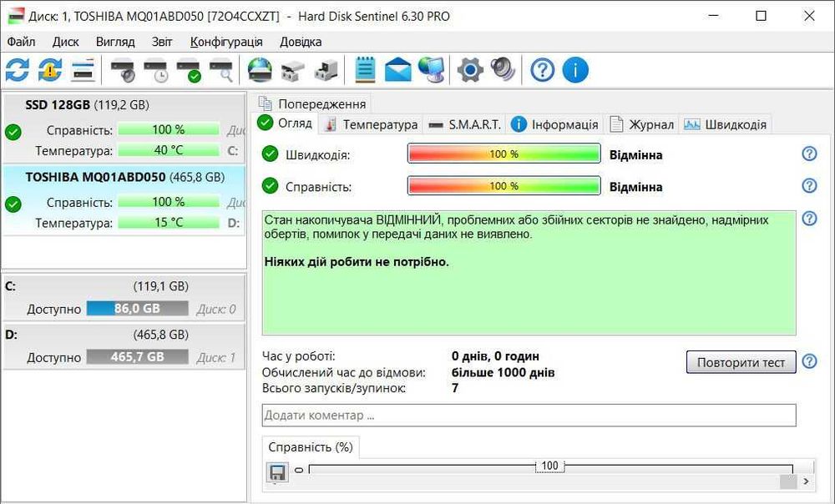This screenshot has width=835, height=504.
Task: Click the help icon next to Повторити тест
Action: tap(809, 361)
